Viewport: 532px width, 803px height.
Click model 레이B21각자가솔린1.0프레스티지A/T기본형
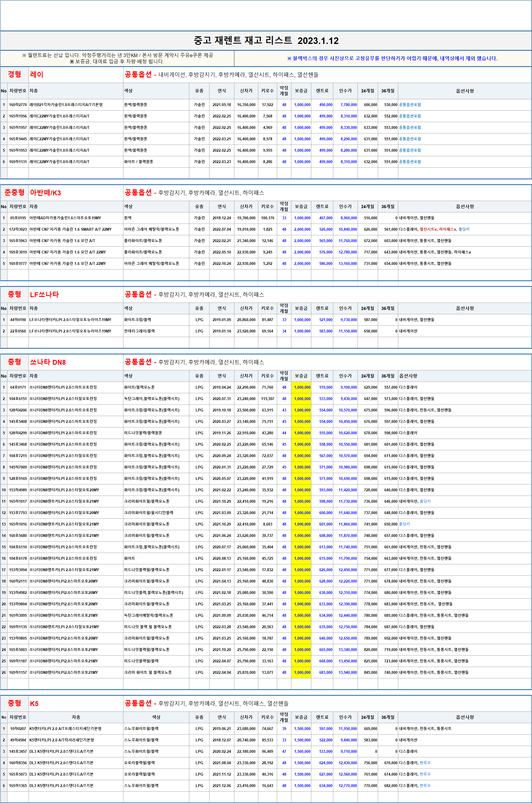66,105
